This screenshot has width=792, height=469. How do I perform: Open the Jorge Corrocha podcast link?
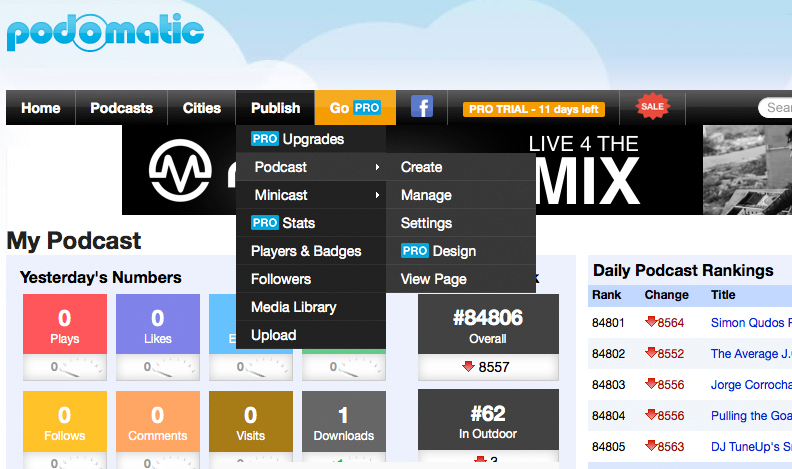(751, 385)
